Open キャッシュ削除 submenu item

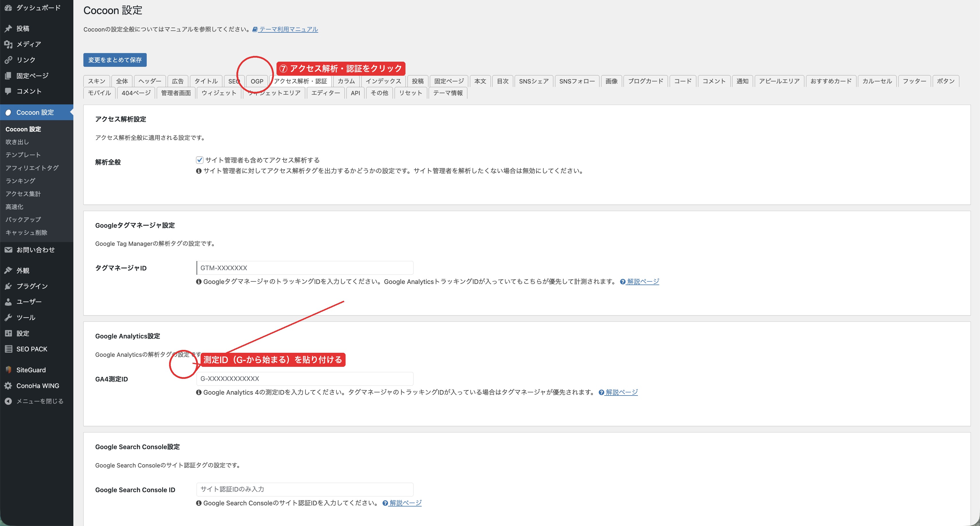[26, 232]
